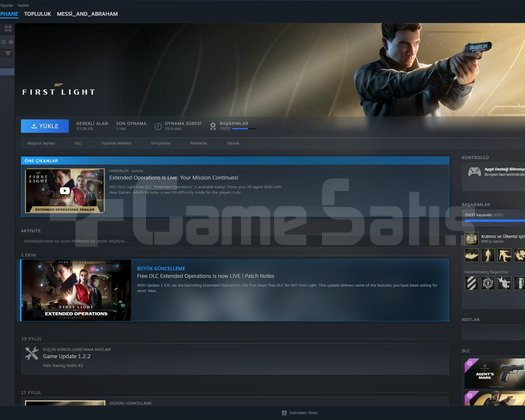The image size is (525, 420).
Task: Open Topluluk Merkezi community hub link
Action: (x=117, y=143)
